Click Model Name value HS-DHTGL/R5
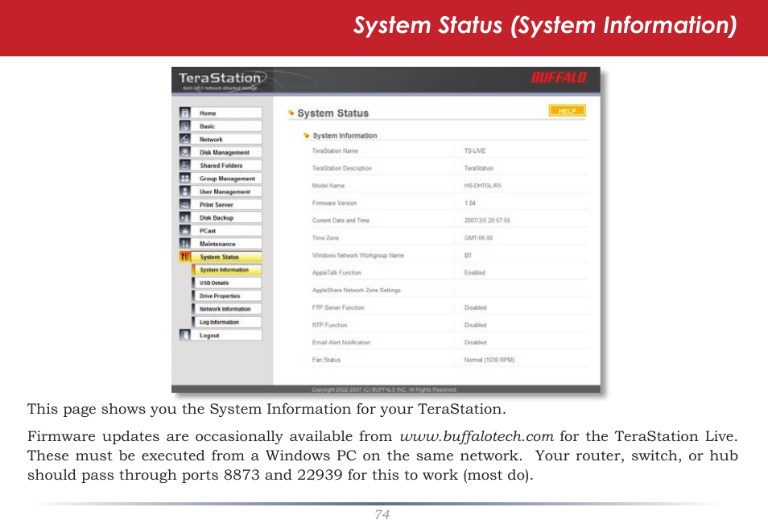Viewport: 768px width, 532px height. pyautogui.click(x=482, y=186)
